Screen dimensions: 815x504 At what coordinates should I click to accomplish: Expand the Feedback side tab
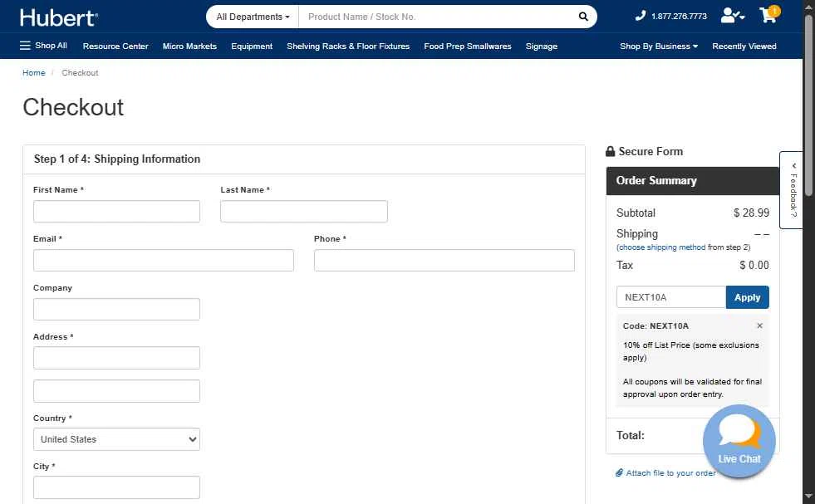pyautogui.click(x=791, y=190)
